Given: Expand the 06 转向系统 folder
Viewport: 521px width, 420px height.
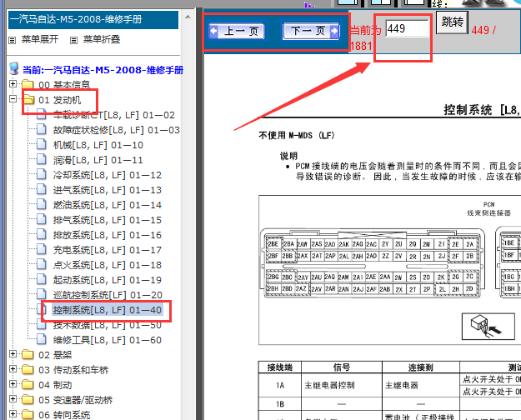Looking at the screenshot, I should click(13, 413).
